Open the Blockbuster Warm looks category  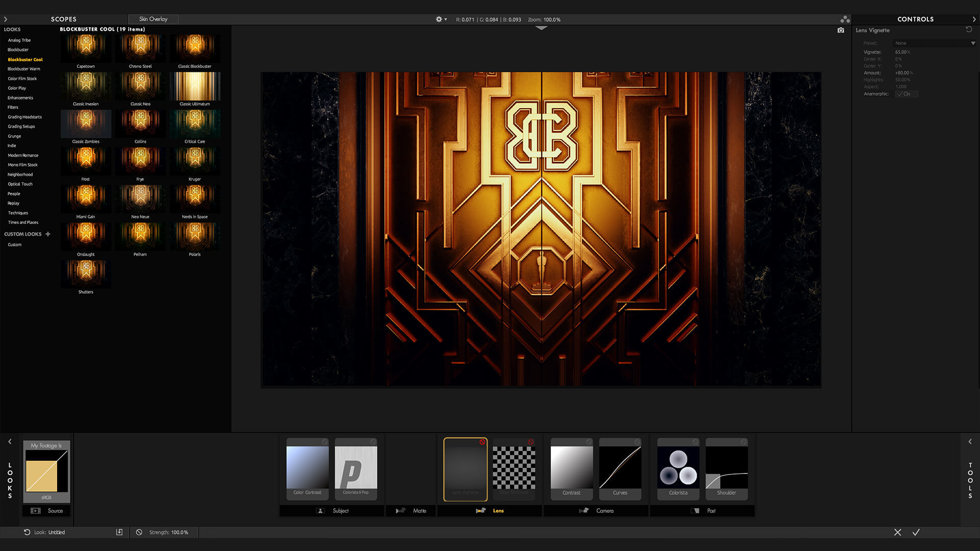pyautogui.click(x=24, y=69)
